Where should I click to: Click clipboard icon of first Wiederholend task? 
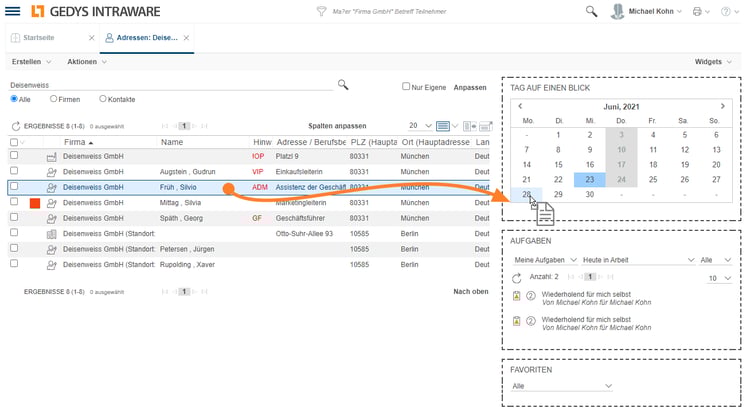tap(517, 296)
